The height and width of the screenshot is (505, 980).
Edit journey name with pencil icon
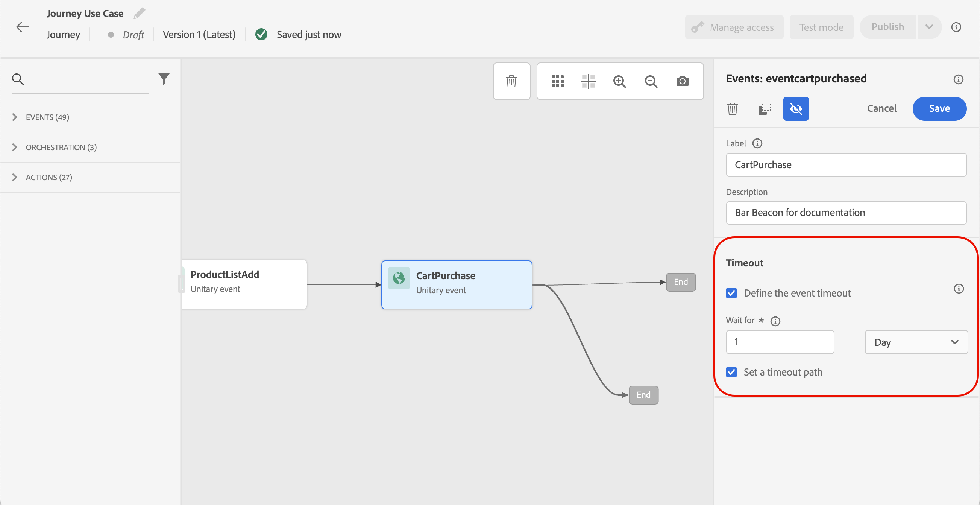(x=140, y=13)
